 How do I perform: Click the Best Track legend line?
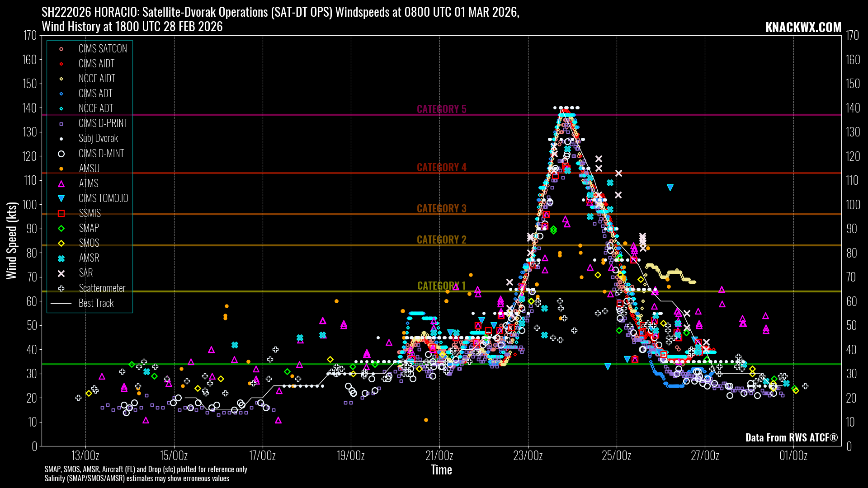tap(61, 303)
